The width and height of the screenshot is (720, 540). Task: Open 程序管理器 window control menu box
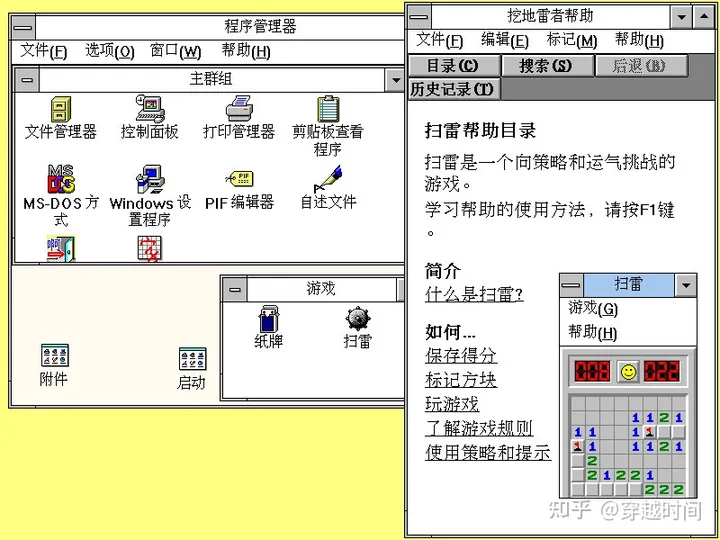(23, 28)
